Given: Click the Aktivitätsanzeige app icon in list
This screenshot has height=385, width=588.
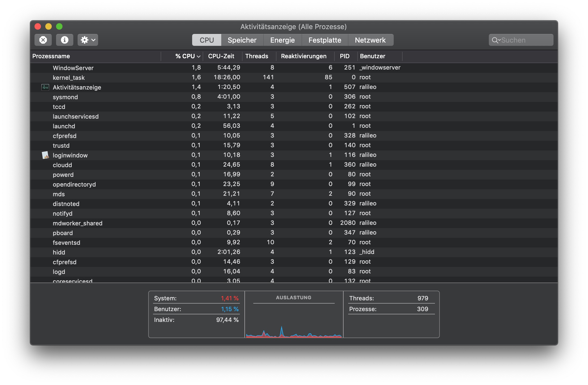Looking at the screenshot, I should 45,87.
